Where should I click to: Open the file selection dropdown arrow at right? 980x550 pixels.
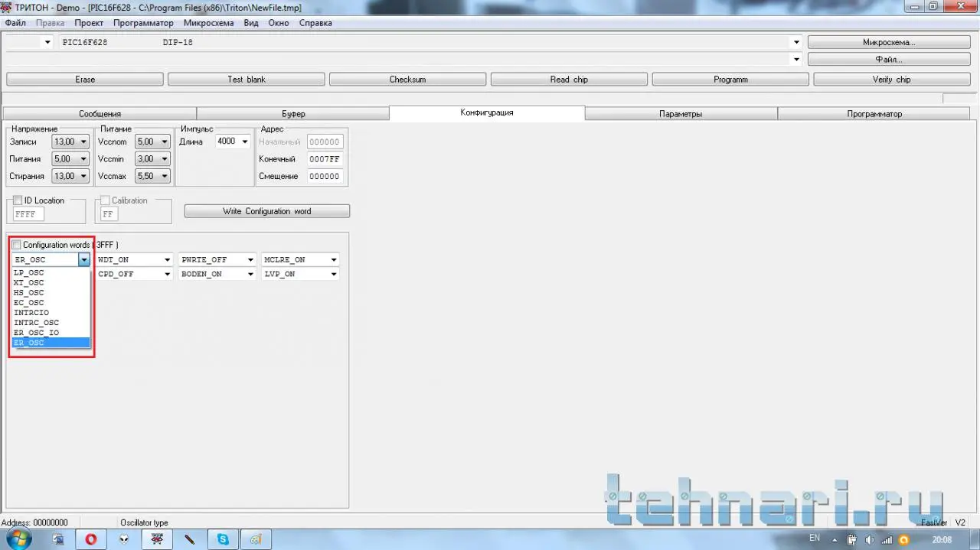(x=796, y=59)
